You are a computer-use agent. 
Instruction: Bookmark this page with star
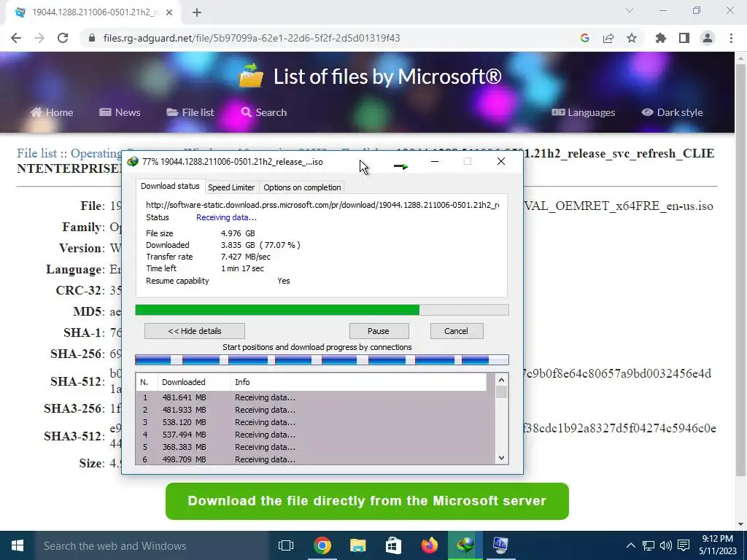(632, 38)
